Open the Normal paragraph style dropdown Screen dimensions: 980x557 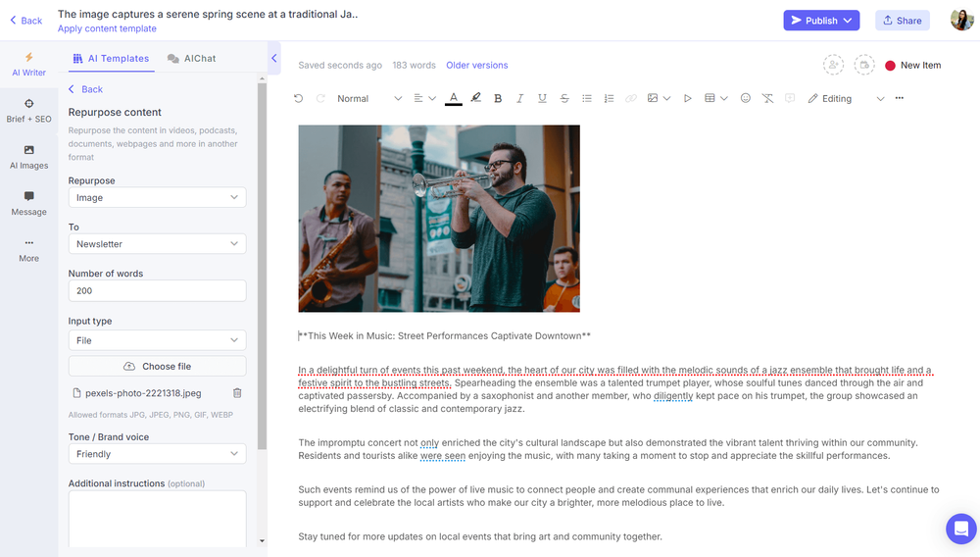(x=368, y=99)
